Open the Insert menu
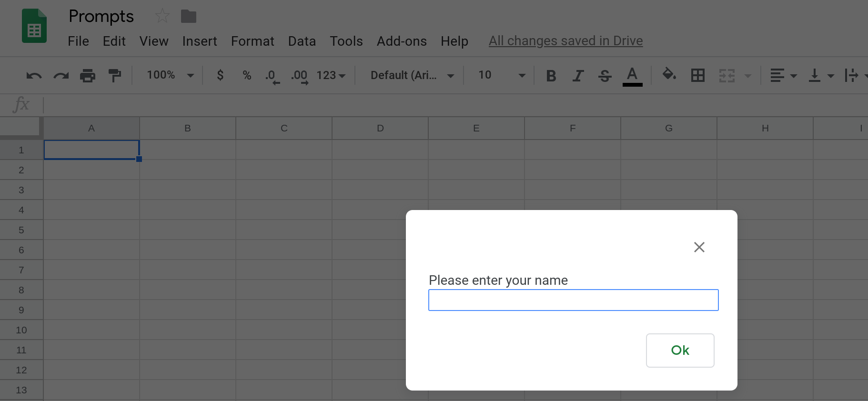Image resolution: width=868 pixels, height=401 pixels. [200, 41]
